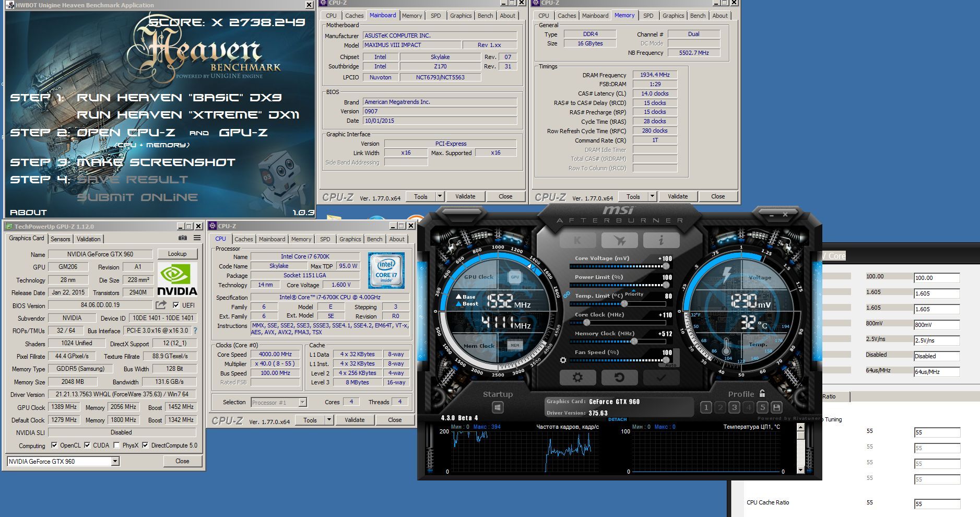Toggle the UEFI checkbox in GPU-Z
Image resolution: width=980 pixels, height=517 pixels.
(x=176, y=305)
